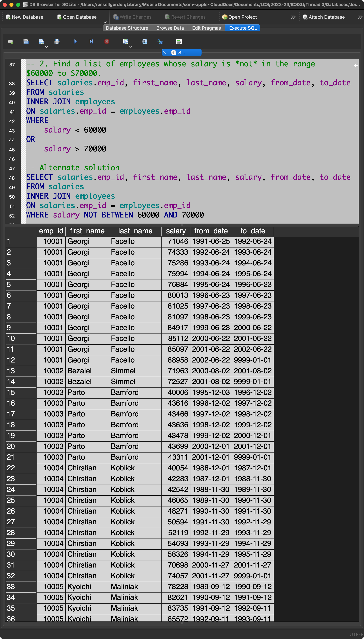This screenshot has width=364, height=639.
Task: Click the red Stop execution icon
Action: (107, 41)
